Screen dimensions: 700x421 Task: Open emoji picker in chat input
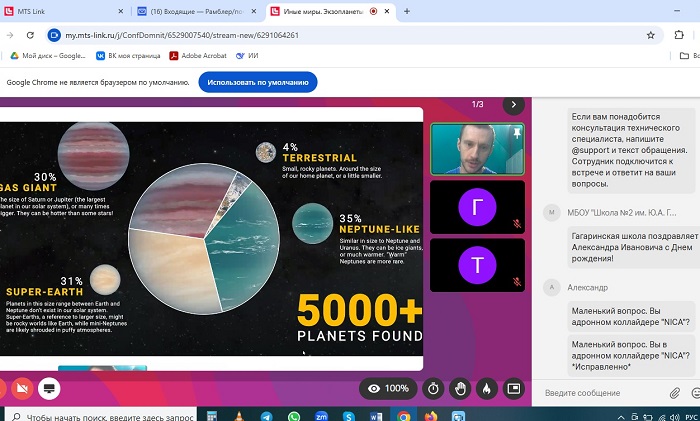click(695, 393)
